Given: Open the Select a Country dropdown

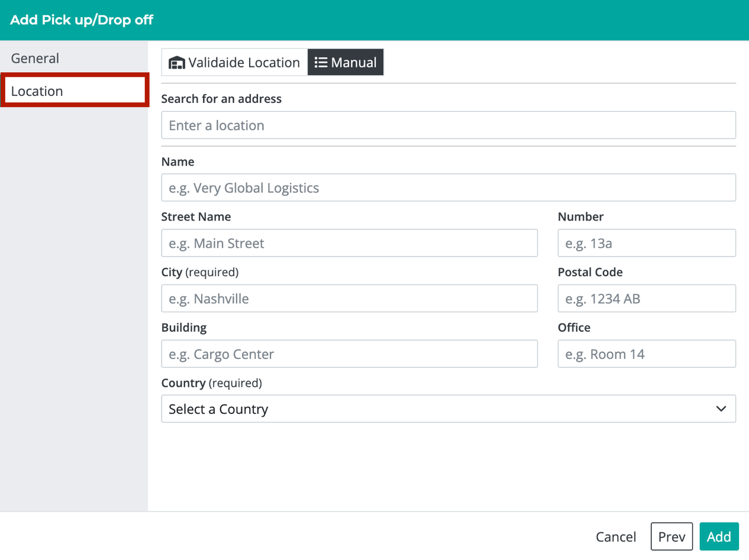Looking at the screenshot, I should [448, 408].
